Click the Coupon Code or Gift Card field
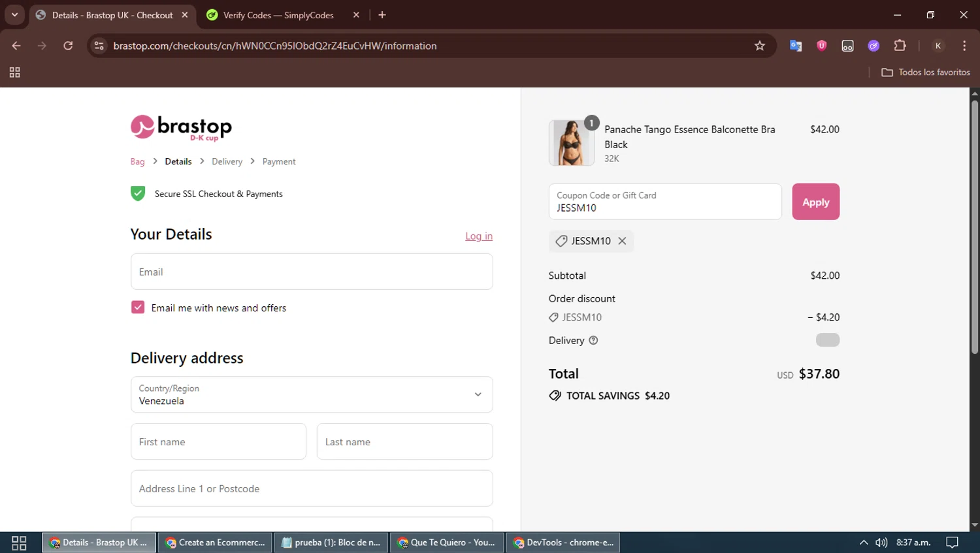The width and height of the screenshot is (980, 553). [665, 202]
